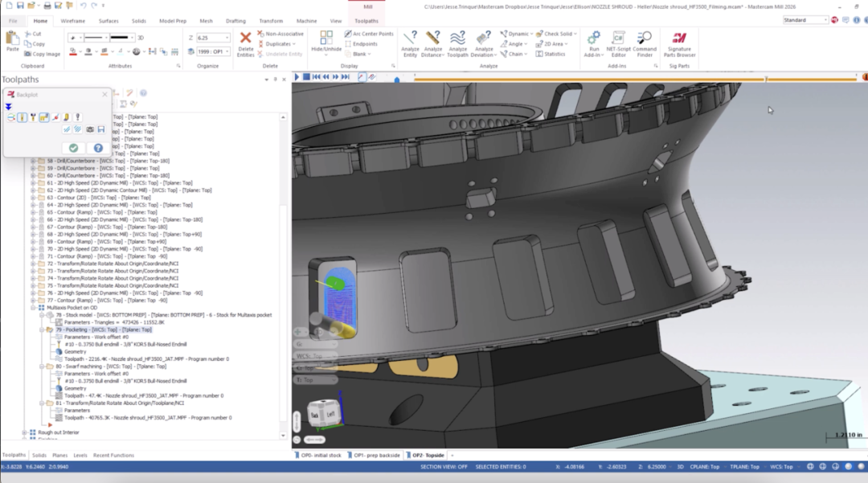Toggle Display Rapid Moves in Backplot panel

point(44,117)
